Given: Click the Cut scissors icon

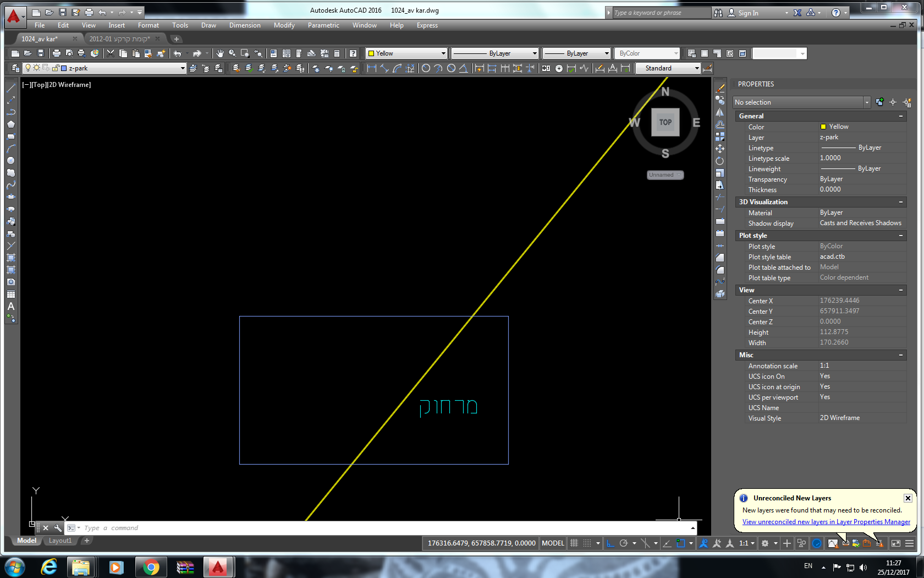Looking at the screenshot, I should 111,53.
